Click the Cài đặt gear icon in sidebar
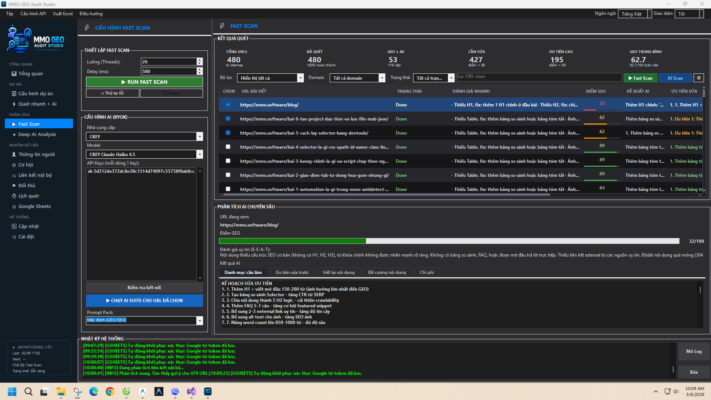This screenshot has height=400, width=711. pos(14,237)
